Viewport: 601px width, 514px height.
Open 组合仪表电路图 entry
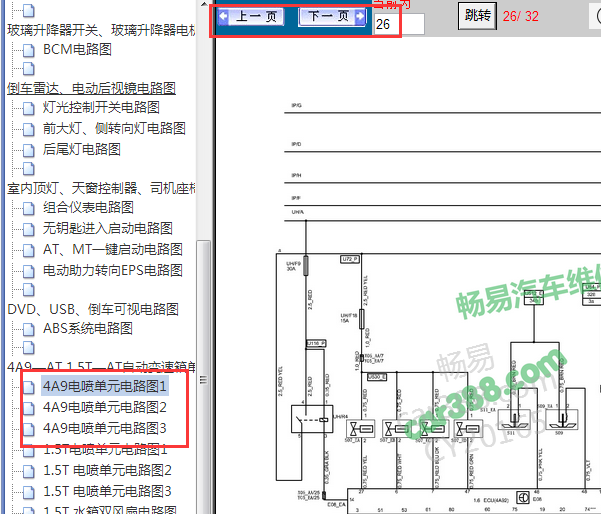click(x=88, y=207)
